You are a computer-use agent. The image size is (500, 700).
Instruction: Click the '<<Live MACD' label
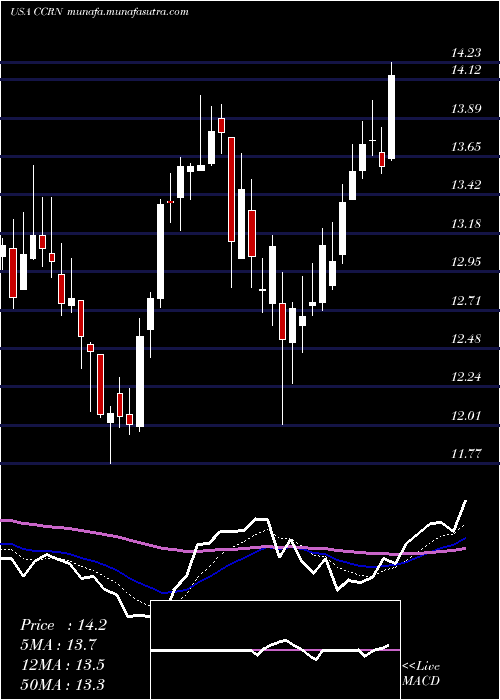pos(421,673)
